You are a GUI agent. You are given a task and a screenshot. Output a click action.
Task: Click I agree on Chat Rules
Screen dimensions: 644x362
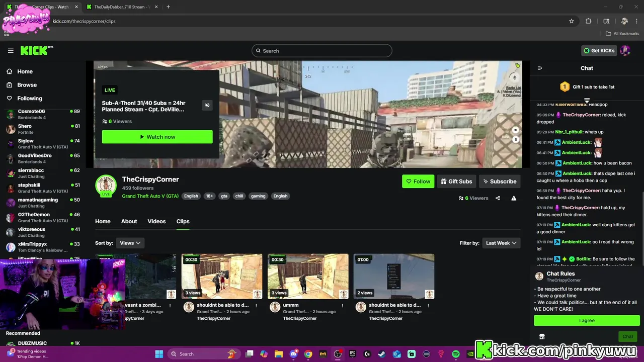coord(587,320)
